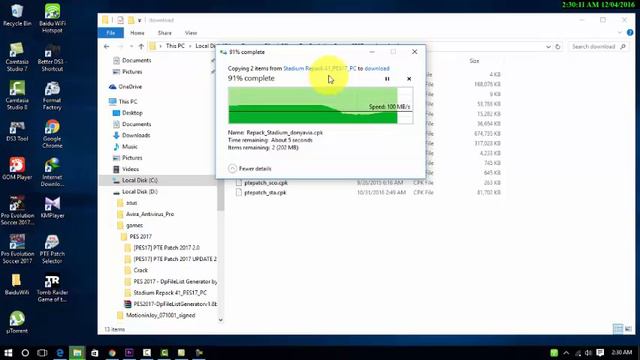Open the download destination link
Viewport: 640px width, 360px height.
[x=377, y=69]
